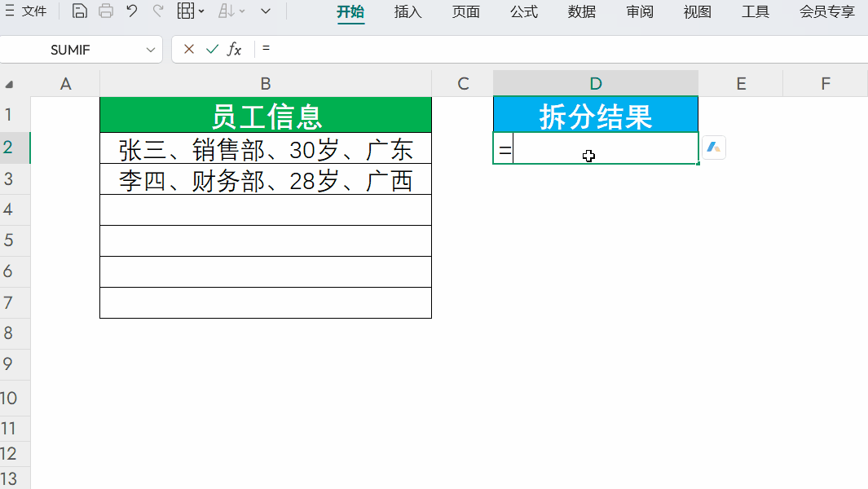Expand the SUMIF name box dropdown

pyautogui.click(x=150, y=50)
